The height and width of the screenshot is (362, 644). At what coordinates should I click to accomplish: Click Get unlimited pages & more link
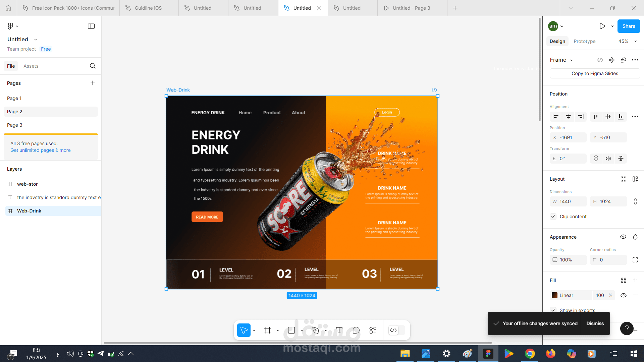[x=41, y=150]
